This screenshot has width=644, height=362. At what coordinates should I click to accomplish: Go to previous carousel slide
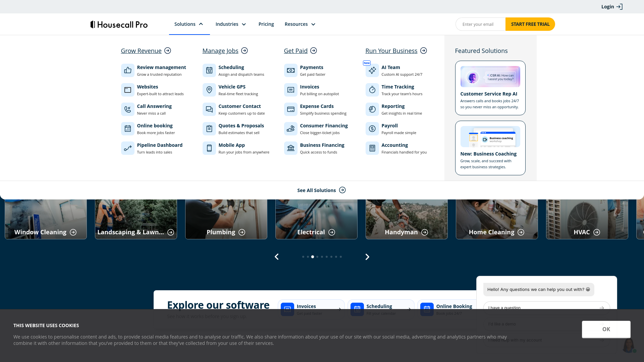point(277,257)
